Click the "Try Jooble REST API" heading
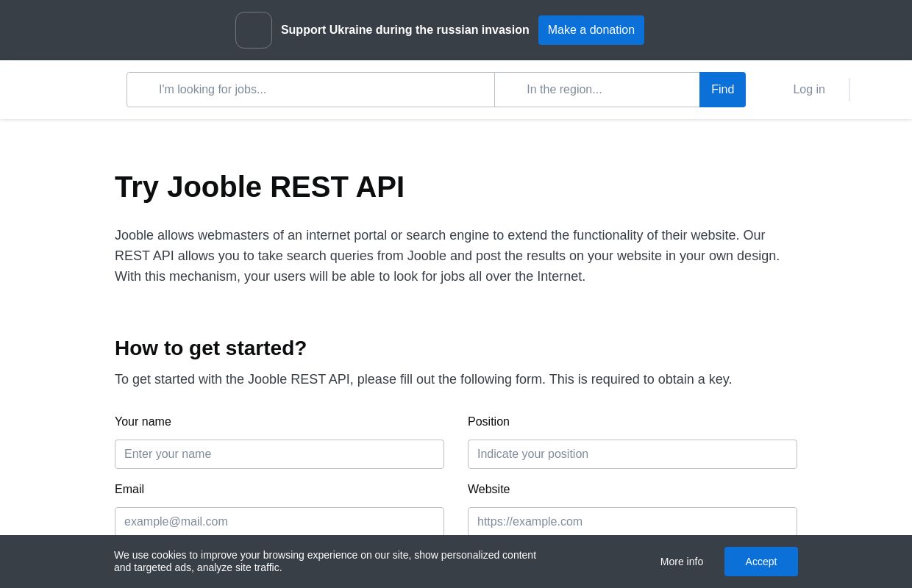 (x=260, y=187)
